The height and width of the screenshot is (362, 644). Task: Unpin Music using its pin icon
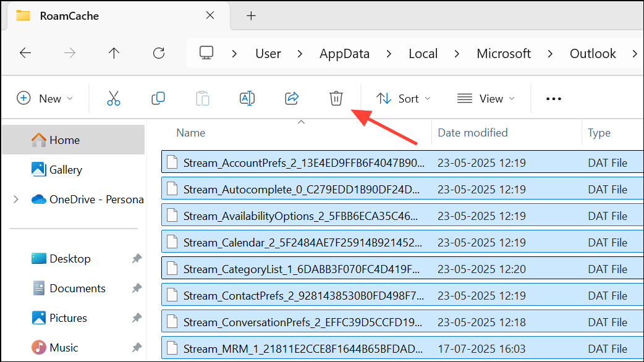click(x=137, y=348)
